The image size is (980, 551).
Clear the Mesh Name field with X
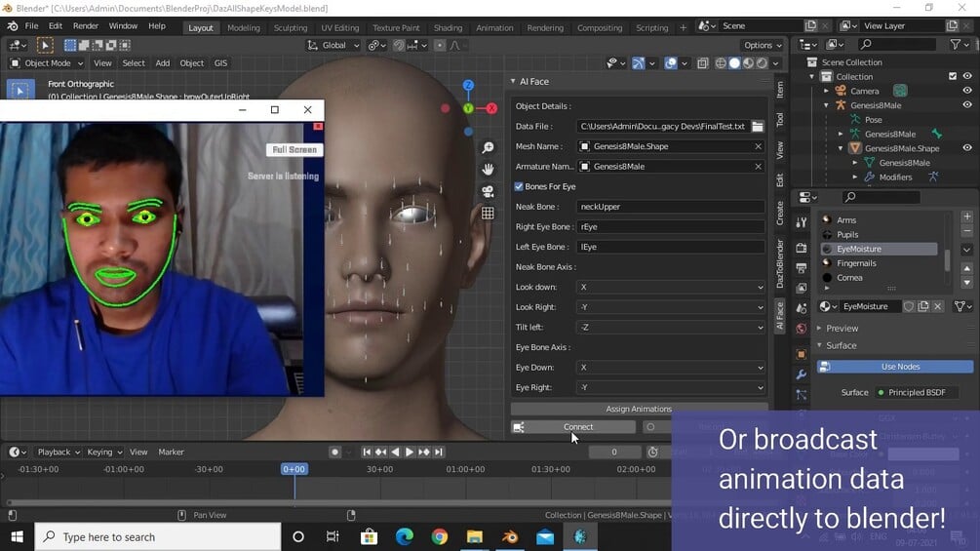758,146
